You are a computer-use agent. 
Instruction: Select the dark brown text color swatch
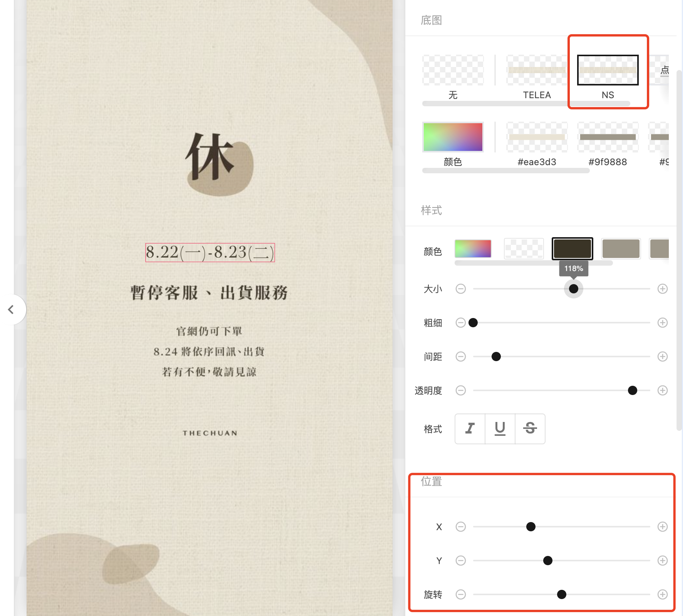point(572,249)
